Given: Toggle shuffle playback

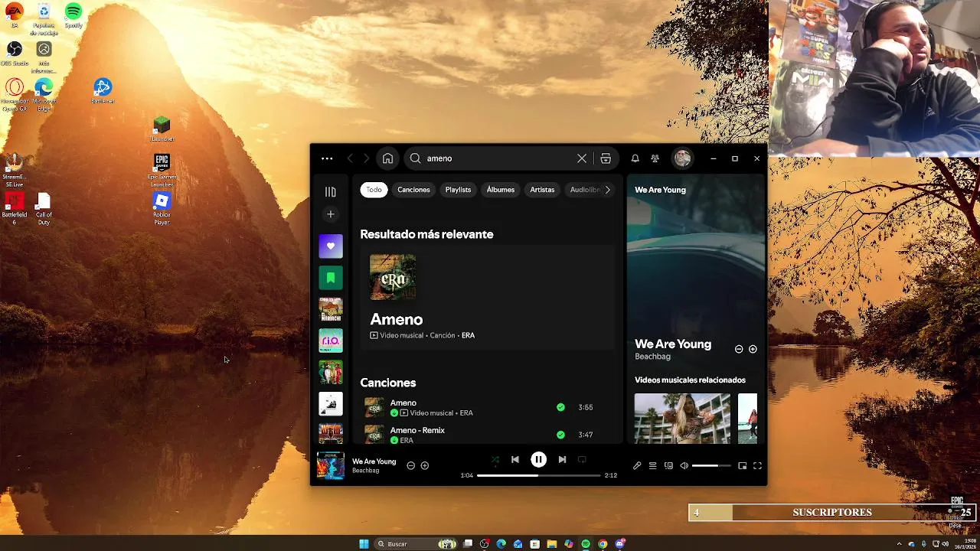Looking at the screenshot, I should (x=495, y=460).
